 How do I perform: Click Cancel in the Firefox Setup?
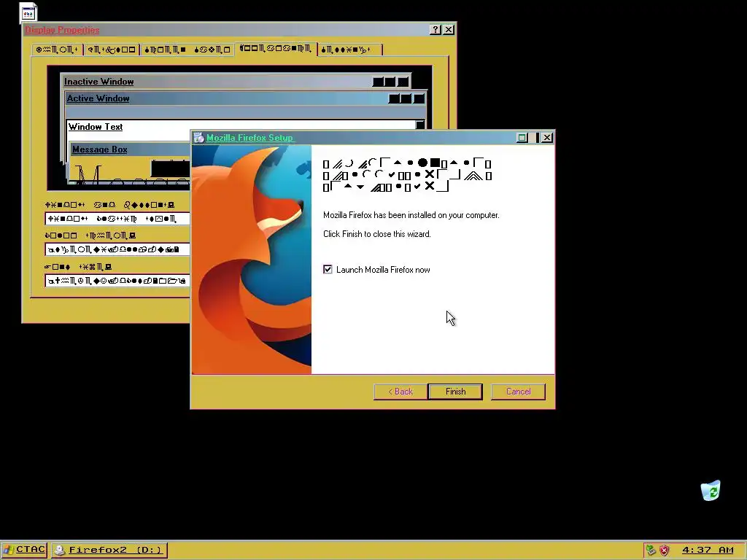(519, 392)
